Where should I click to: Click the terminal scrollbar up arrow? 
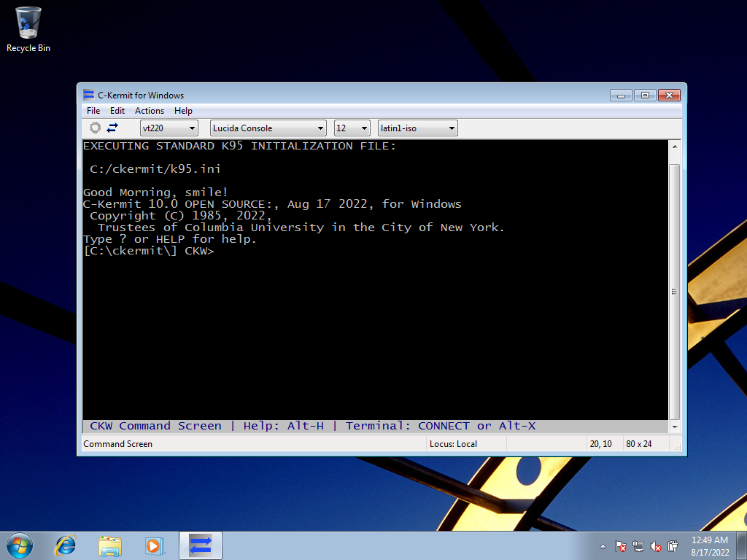coord(675,146)
